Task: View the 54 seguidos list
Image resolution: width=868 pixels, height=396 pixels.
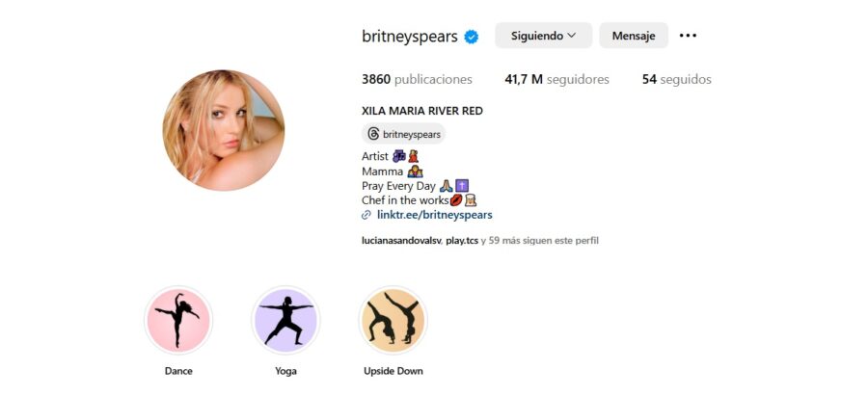Action: 676,80
